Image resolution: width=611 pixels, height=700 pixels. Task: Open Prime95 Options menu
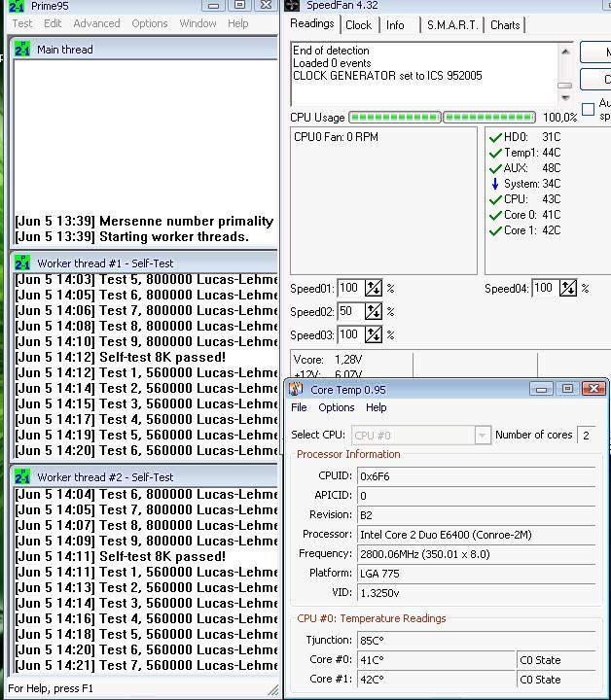click(150, 23)
